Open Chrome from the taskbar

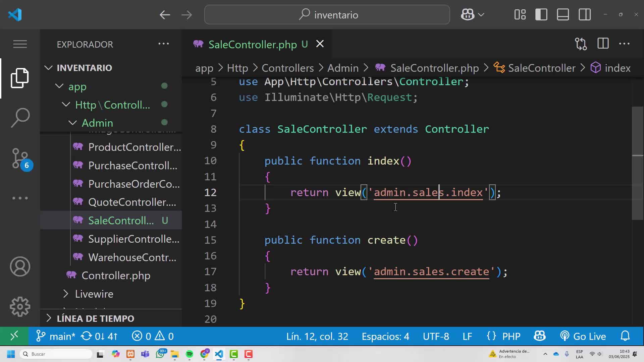pos(204,354)
